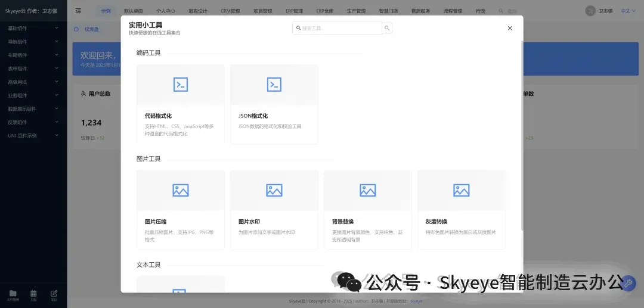The width and height of the screenshot is (644, 308).
Task: Open the 流程管理 top tab
Action: click(453, 11)
